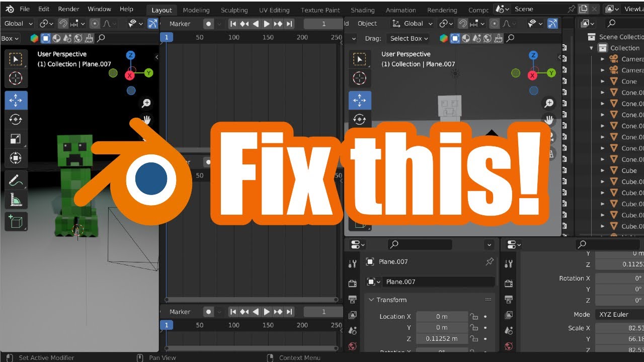Click the red X axis gizmo in the gray viewport

click(533, 75)
